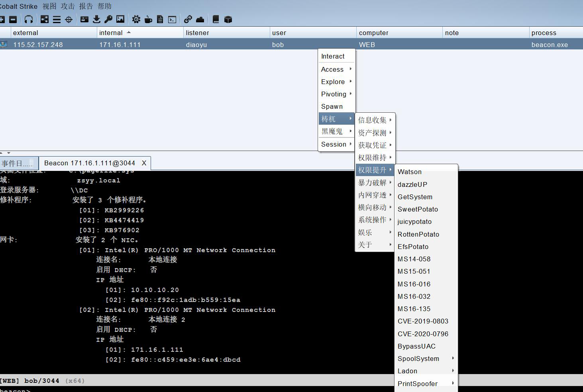Screen dimensions: 583x392
Task: Sort sessions by the listener column header
Action: pos(226,33)
